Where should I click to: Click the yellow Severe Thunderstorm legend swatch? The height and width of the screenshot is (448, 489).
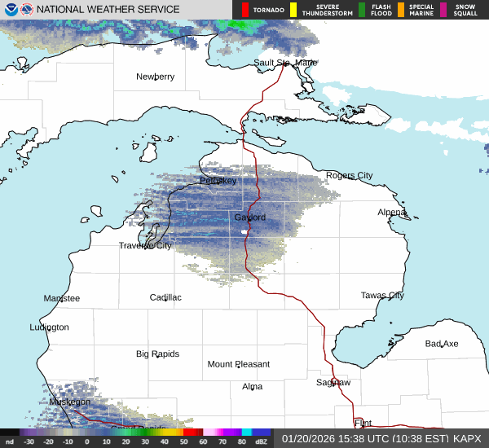[293, 10]
